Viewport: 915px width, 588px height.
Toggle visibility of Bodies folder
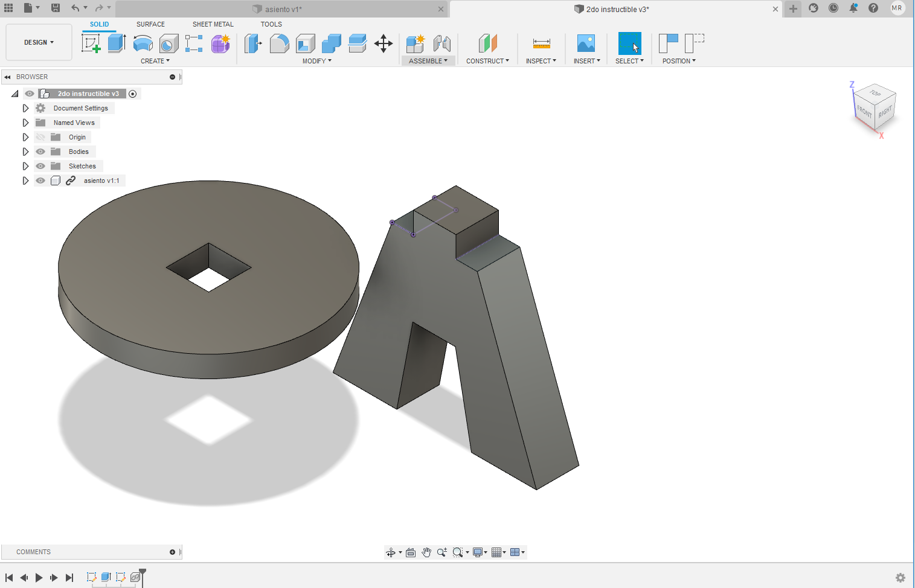(40, 152)
